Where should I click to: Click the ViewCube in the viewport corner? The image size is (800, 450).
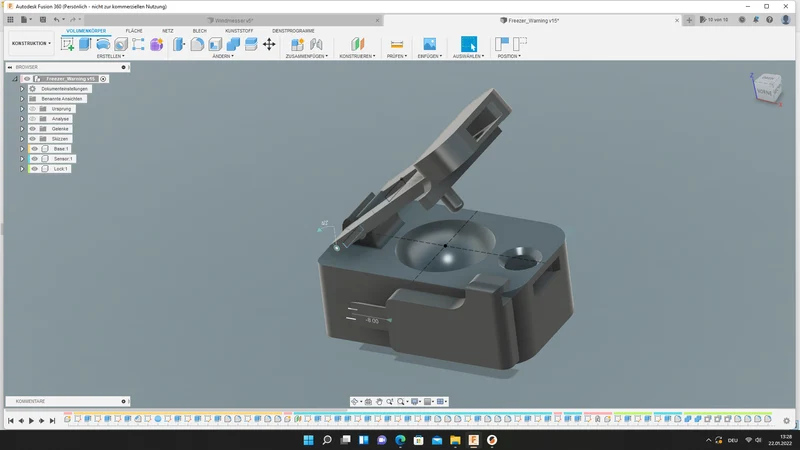[767, 88]
